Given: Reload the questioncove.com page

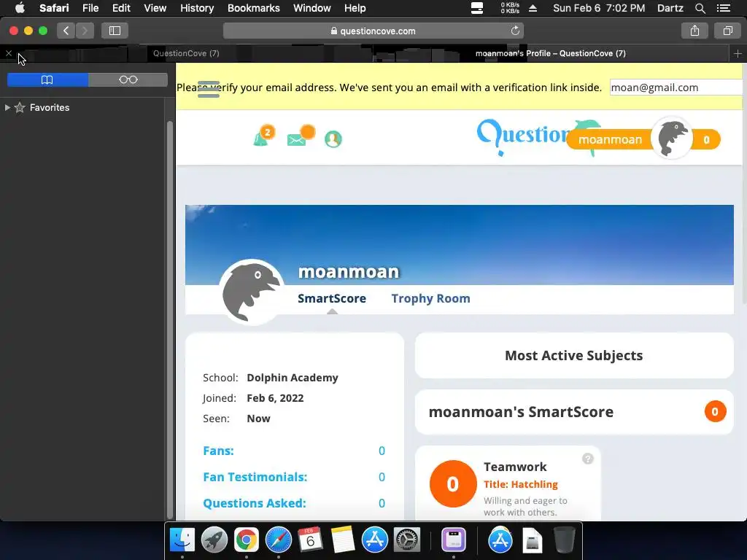Looking at the screenshot, I should [x=515, y=31].
